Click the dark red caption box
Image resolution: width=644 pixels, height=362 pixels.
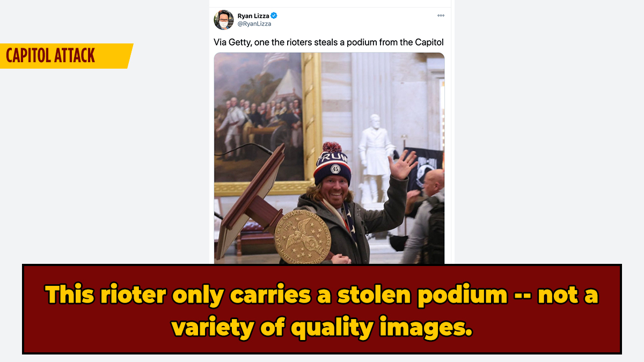pos(322,309)
